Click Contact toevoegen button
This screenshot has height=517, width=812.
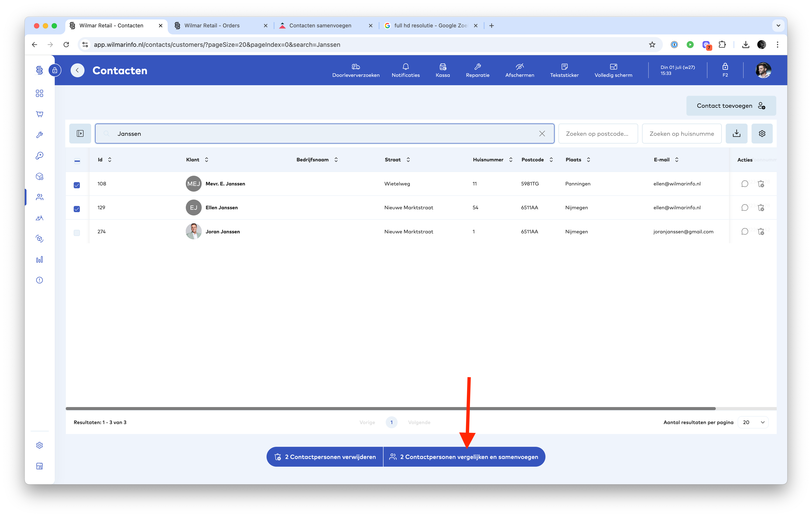tap(731, 106)
